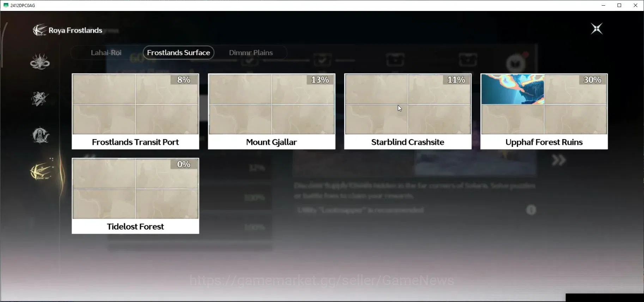
Task: Click the 2412DPC0AG window title icon
Action: [x=6, y=5]
